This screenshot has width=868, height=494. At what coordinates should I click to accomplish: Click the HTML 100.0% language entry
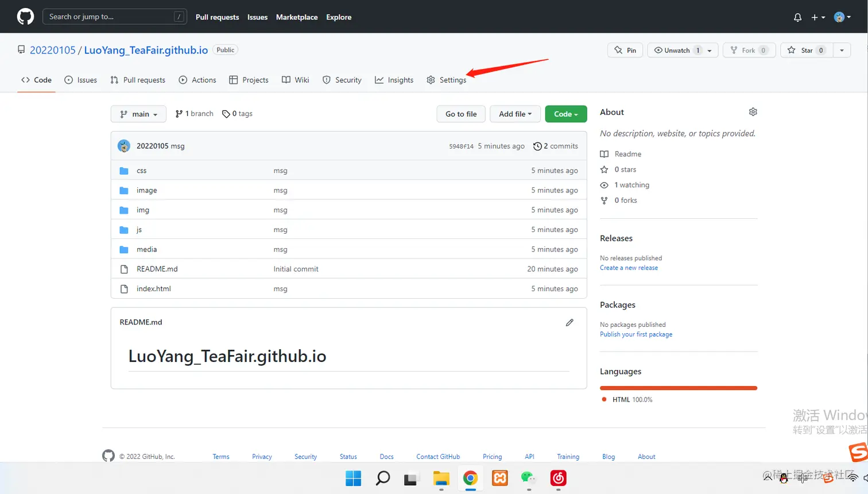(627, 399)
